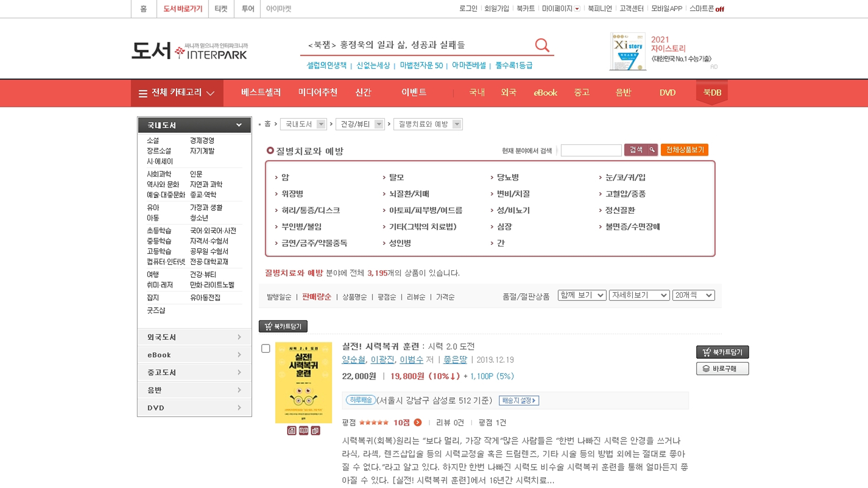
Task: Click the category search input field
Action: coord(591,150)
